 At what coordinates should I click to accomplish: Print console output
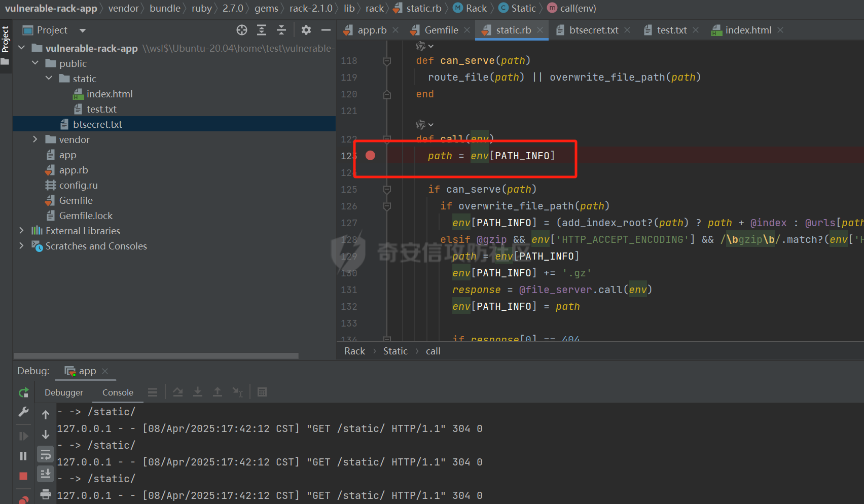[x=46, y=494]
